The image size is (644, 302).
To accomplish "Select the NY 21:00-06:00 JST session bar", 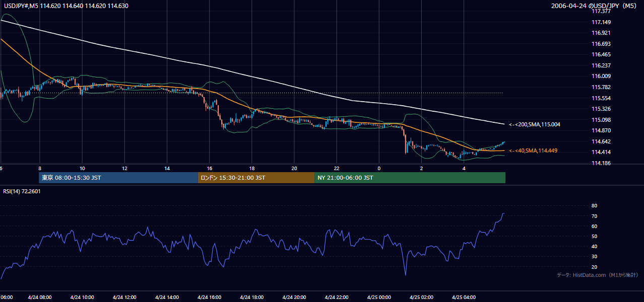I will tap(410, 178).
